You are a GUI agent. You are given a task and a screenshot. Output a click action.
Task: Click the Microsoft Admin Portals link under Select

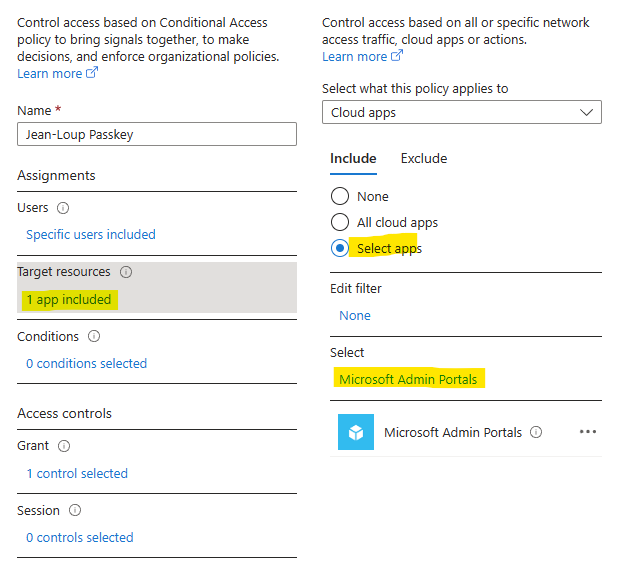pyautogui.click(x=408, y=379)
